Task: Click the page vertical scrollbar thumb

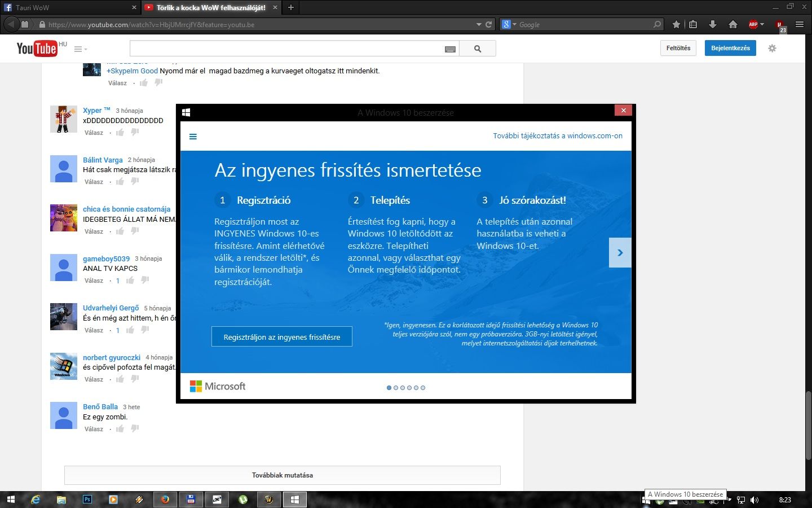Action: (808, 425)
